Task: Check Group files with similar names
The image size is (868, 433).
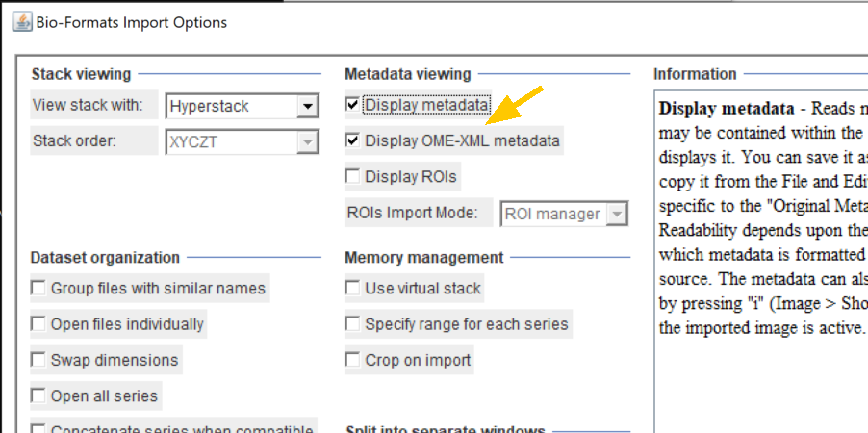Action: click(x=38, y=288)
